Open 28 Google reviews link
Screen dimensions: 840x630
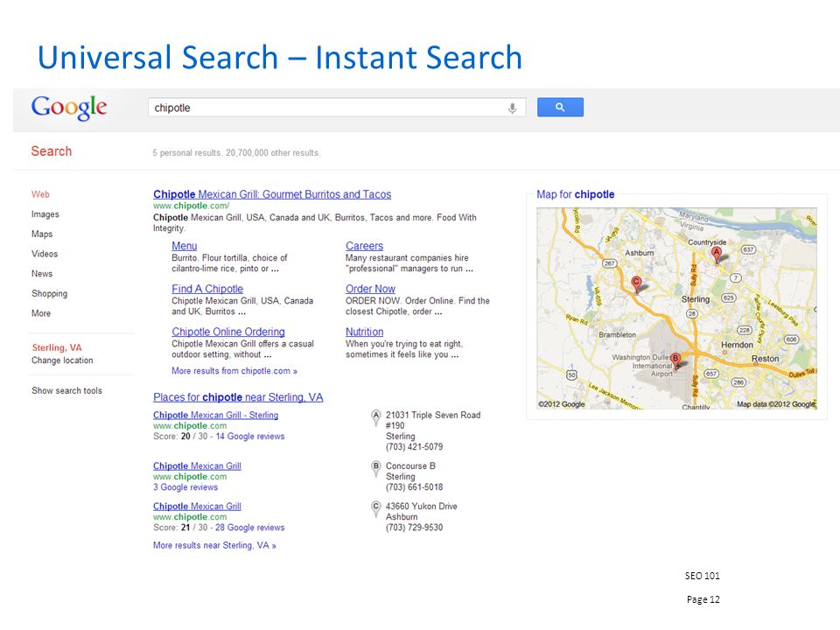point(249,528)
